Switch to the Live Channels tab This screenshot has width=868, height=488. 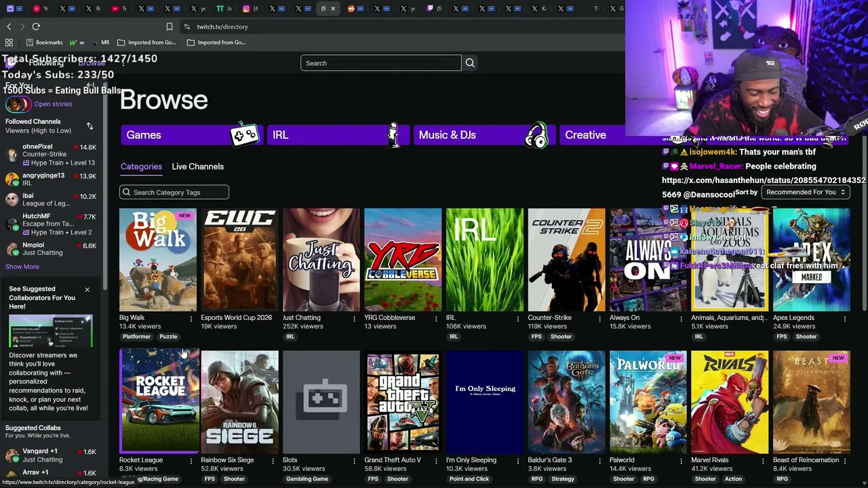pos(197,167)
